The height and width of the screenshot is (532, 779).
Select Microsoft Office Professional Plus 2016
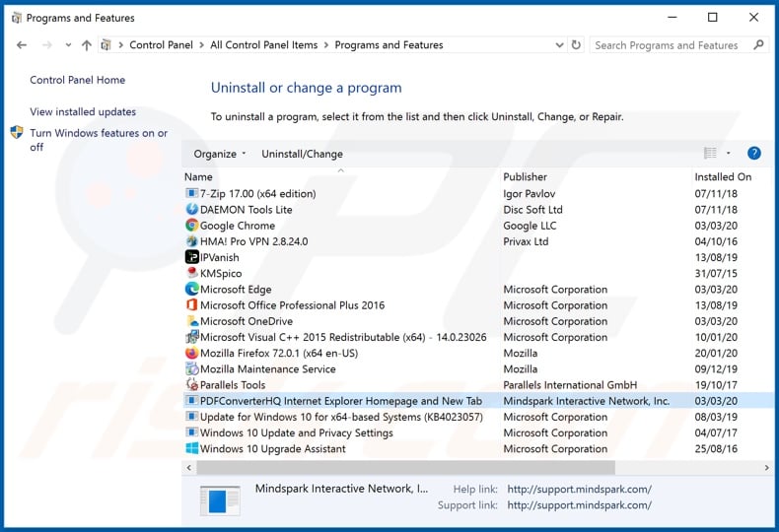click(x=292, y=305)
